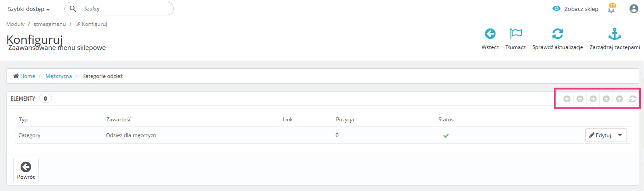Click the refresh icon in the Elementy panel
This screenshot has height=191, width=644.
tap(633, 99)
